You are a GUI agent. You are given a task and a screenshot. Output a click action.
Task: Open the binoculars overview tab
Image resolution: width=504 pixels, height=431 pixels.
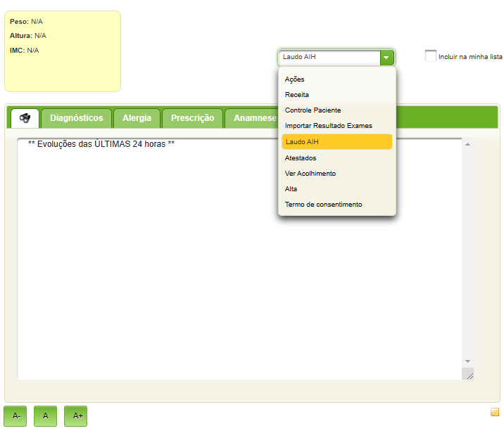tap(25, 118)
